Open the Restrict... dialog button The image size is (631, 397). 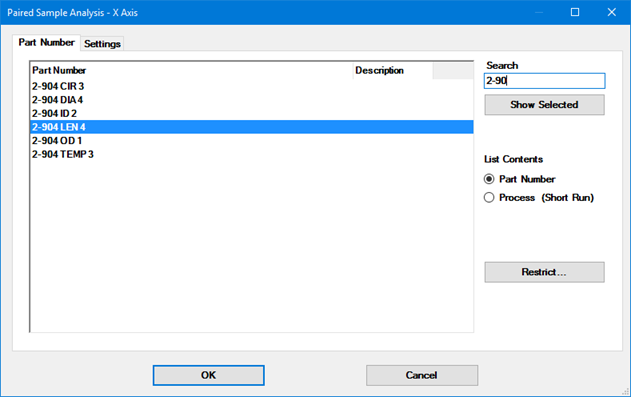(544, 272)
